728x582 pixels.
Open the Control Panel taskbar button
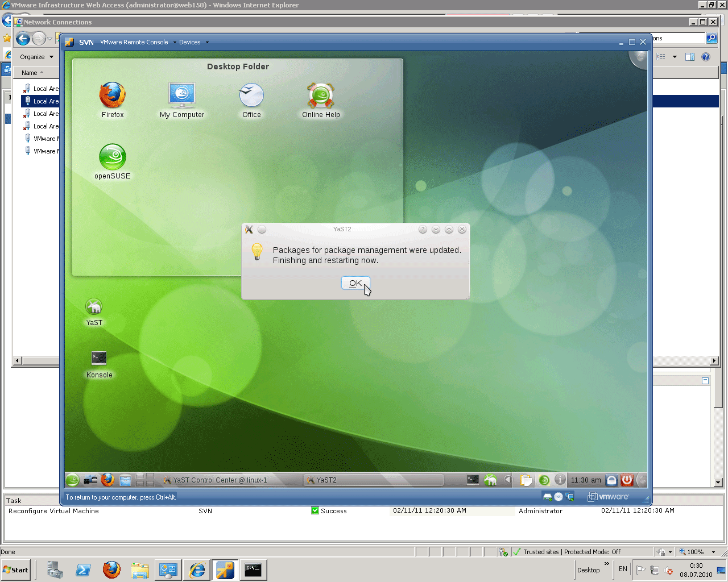[168, 569]
